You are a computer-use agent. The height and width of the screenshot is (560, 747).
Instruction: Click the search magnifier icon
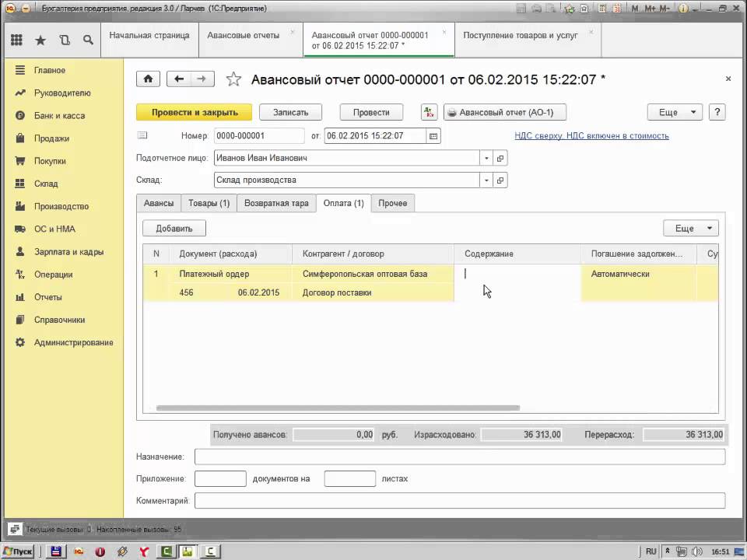click(x=88, y=40)
